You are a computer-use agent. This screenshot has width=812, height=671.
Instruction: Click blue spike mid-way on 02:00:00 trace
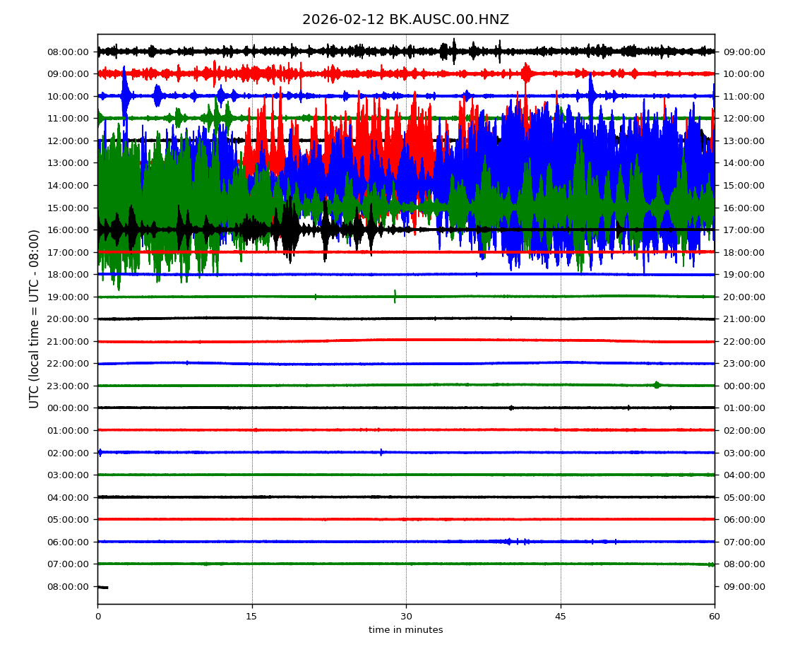coord(381,452)
